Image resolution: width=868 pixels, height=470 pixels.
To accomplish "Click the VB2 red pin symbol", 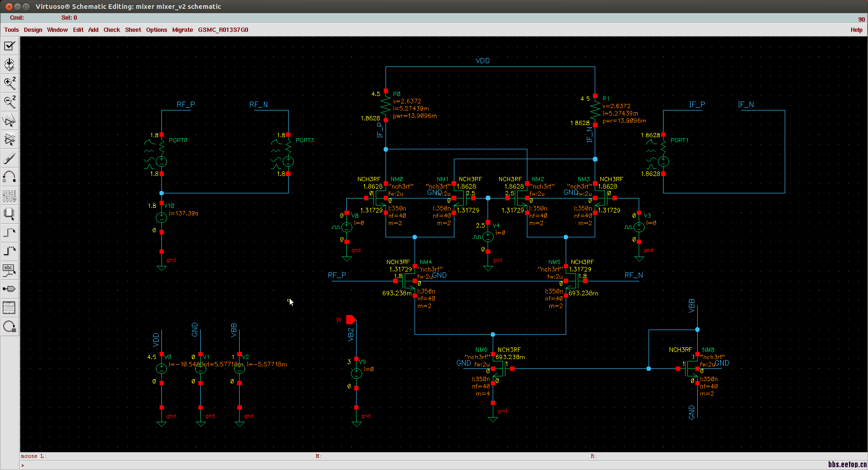I will pos(351,320).
